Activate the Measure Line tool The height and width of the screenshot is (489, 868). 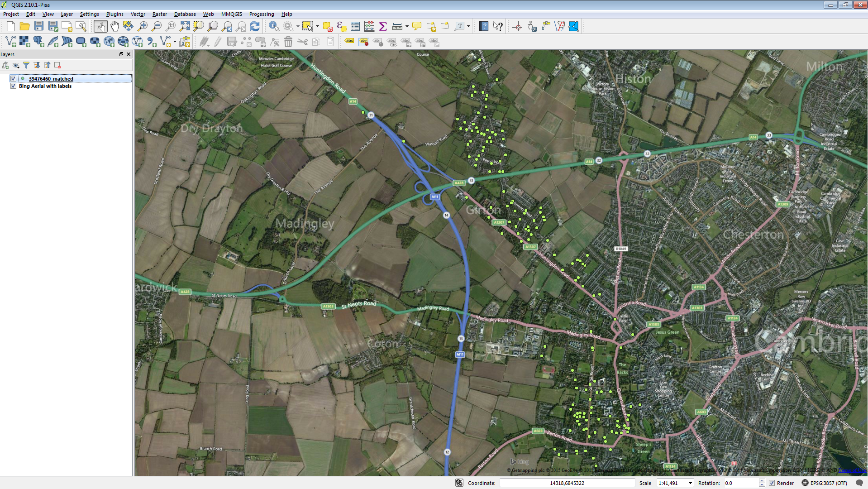pos(397,26)
